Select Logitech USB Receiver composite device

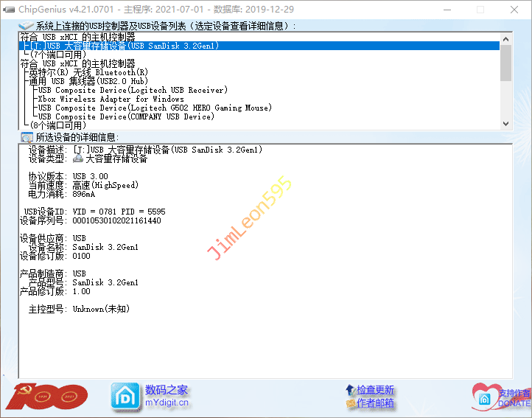tap(132, 90)
